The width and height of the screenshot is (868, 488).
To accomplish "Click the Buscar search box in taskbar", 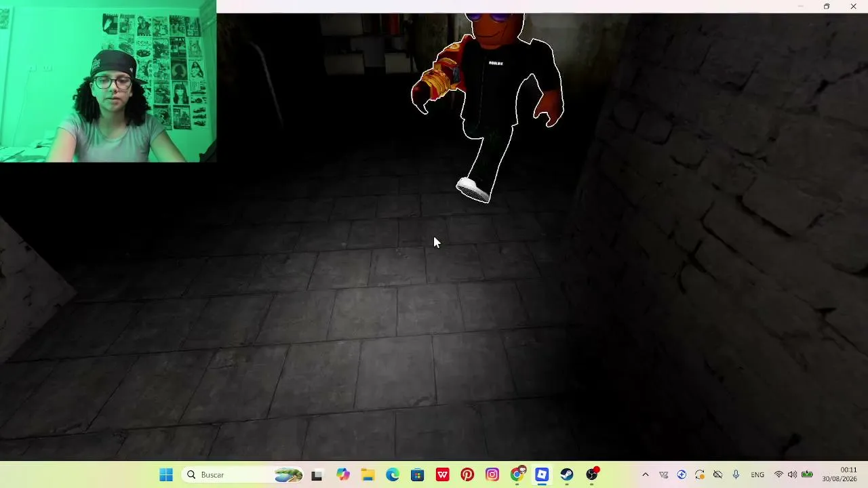I will click(x=243, y=475).
